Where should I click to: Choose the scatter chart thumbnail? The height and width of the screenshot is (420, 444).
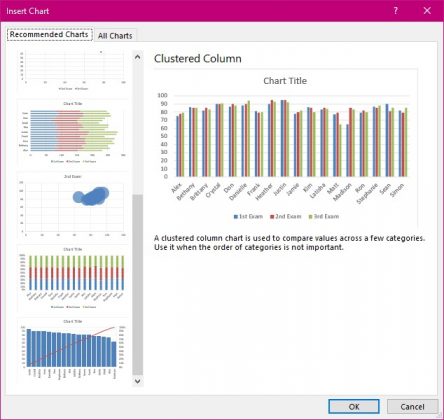tap(73, 70)
